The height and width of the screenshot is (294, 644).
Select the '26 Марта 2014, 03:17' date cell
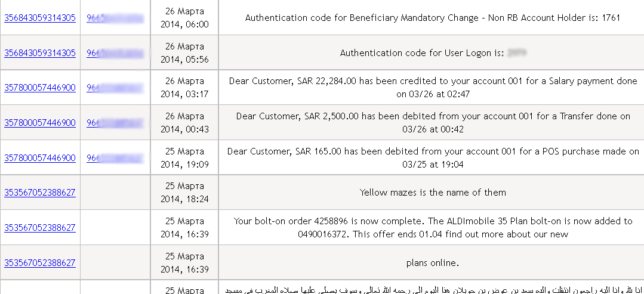(x=184, y=88)
